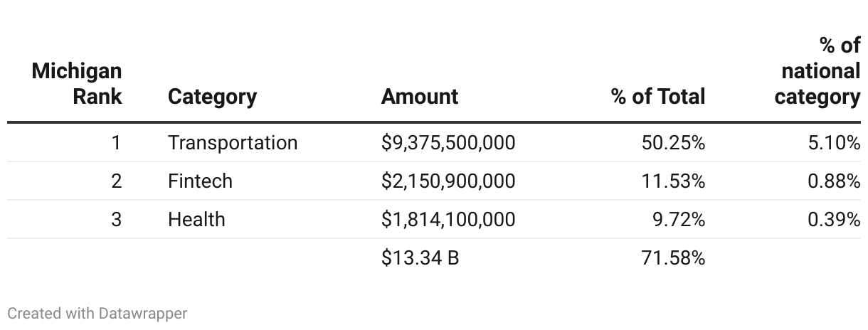Image resolution: width=868 pixels, height=330 pixels.
Task: Click the 71.58% total percentage
Action: 673,257
